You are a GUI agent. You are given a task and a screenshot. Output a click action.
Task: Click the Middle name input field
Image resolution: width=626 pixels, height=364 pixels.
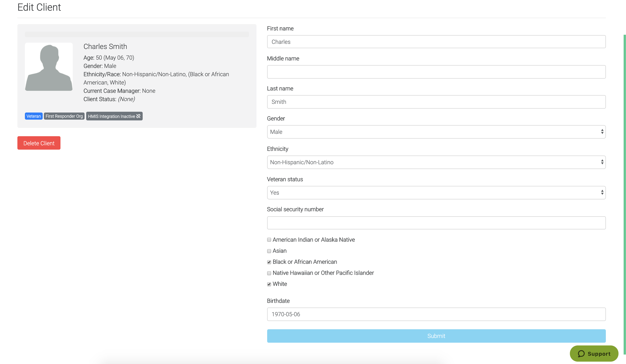click(436, 72)
